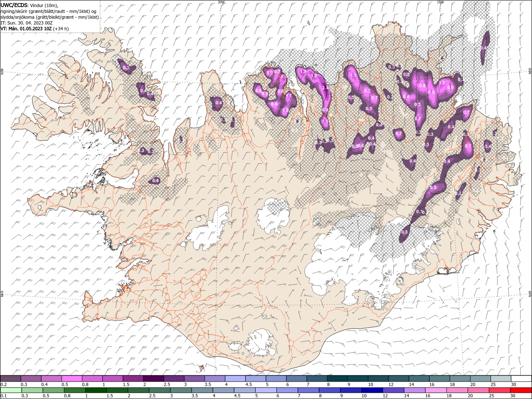Pick the bright pink top-row swatch between 0.5 and 0.8
Viewport: 532px width, 399px height.
click(x=72, y=379)
